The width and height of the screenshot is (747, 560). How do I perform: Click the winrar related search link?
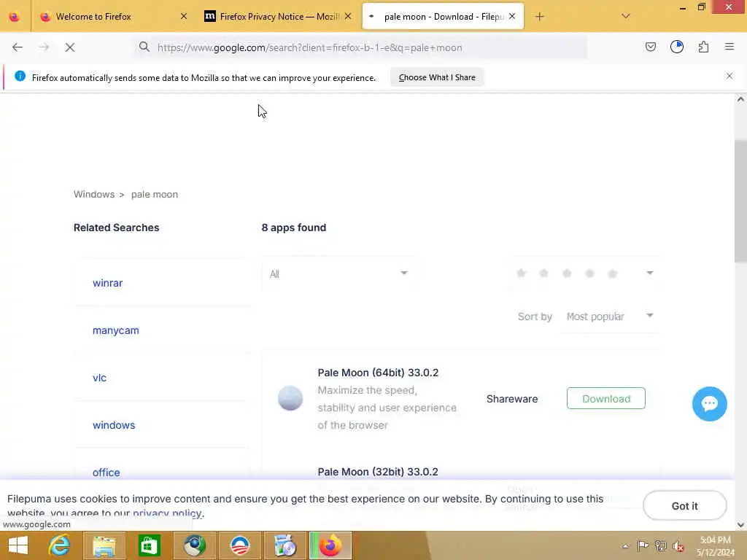[x=108, y=283]
